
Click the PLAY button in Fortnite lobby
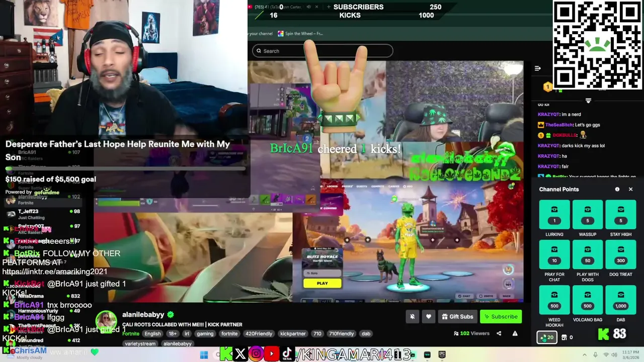(x=322, y=283)
